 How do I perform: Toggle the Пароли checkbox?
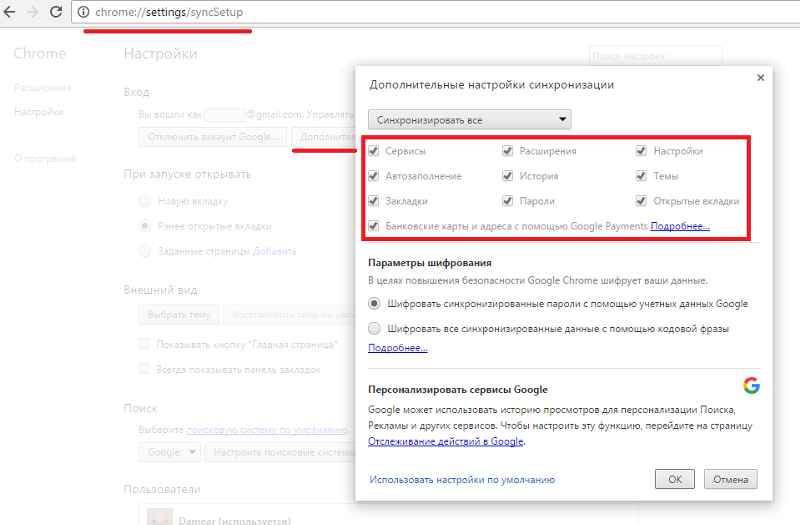point(508,201)
